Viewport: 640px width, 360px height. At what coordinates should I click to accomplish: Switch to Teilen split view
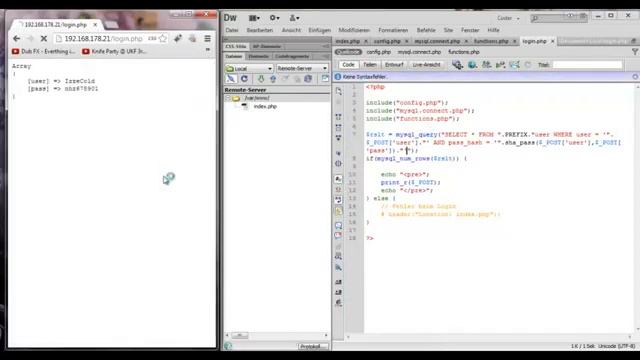[x=370, y=64]
